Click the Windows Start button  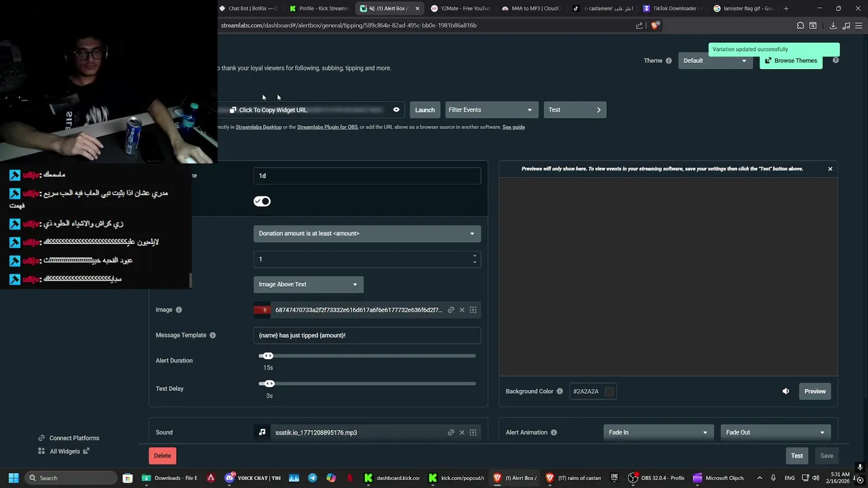[x=13, y=478]
